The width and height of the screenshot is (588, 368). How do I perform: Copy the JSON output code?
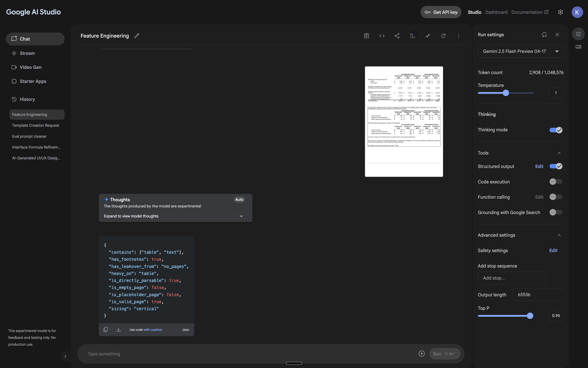point(106,329)
